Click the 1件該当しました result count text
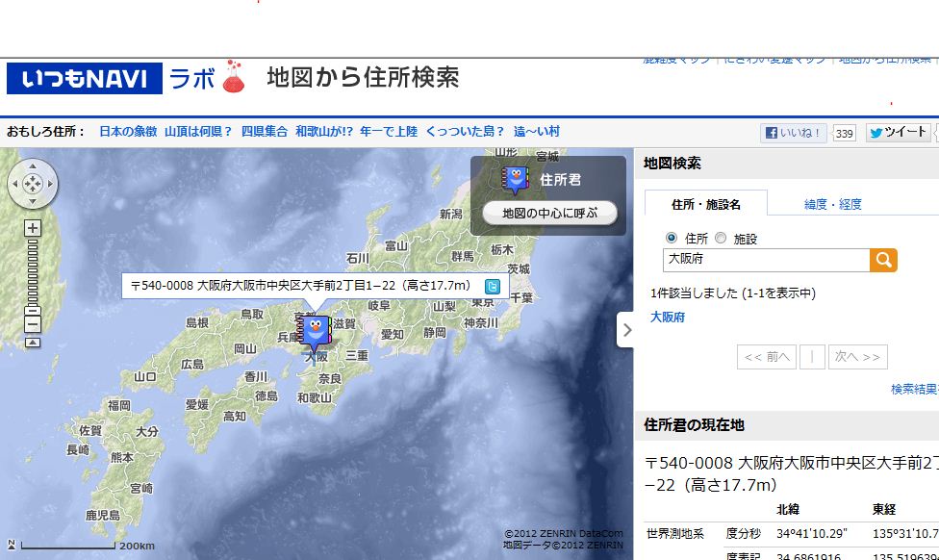The height and width of the screenshot is (560, 939). click(x=733, y=293)
